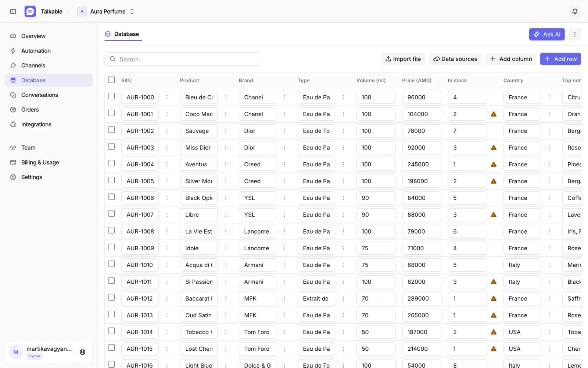Check the AUR-1002 row checkbox
Image resolution: width=588 pixels, height=368 pixels.
[x=111, y=130]
